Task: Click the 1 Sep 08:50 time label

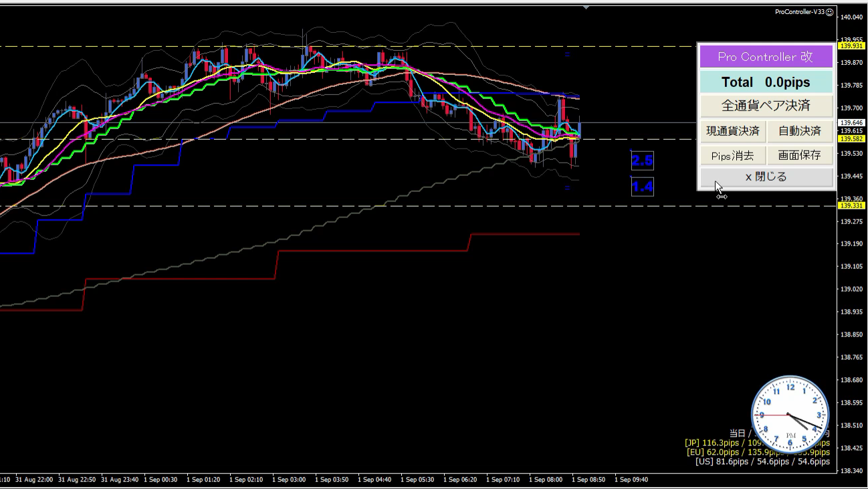Action: click(588, 480)
